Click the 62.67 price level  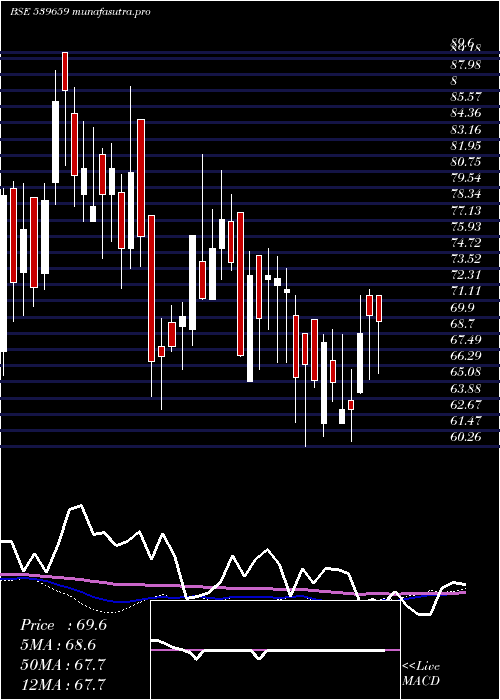coord(466,404)
